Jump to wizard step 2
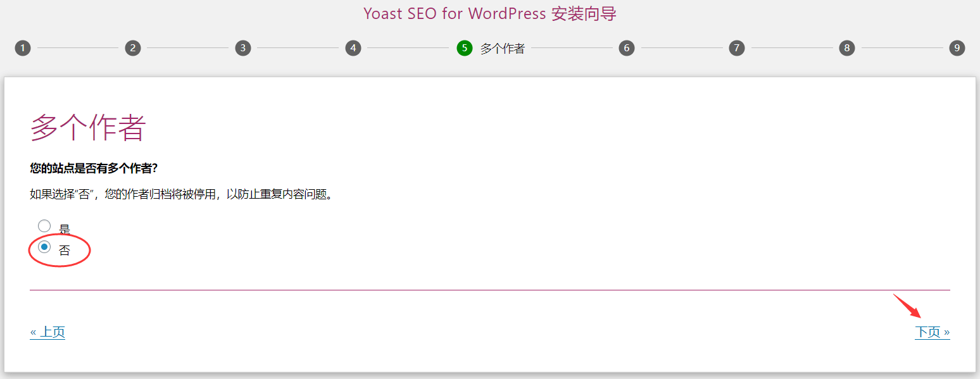 click(133, 48)
